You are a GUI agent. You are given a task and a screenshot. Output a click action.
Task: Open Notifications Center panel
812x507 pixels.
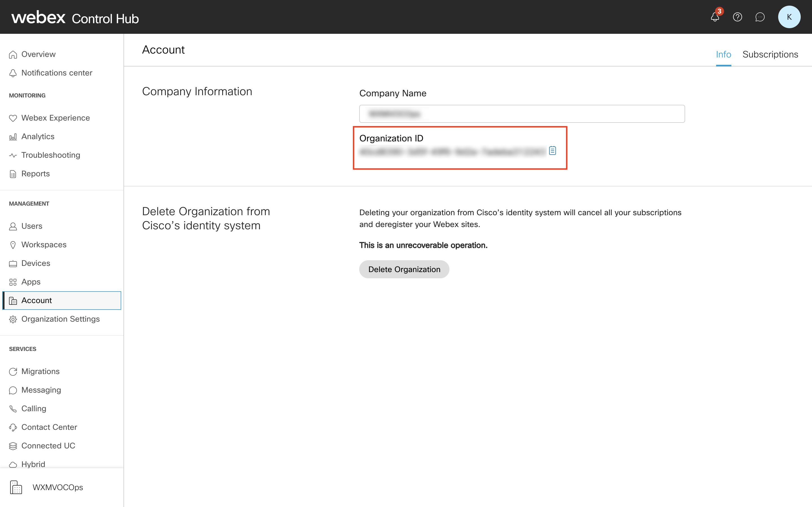coord(57,72)
